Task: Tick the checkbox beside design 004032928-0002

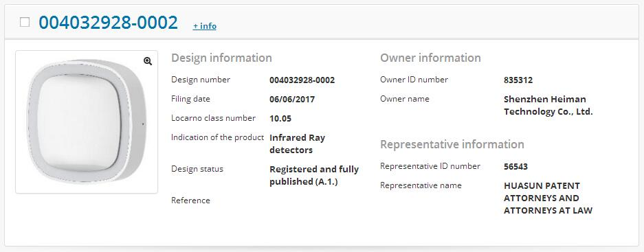Action: coord(25,22)
